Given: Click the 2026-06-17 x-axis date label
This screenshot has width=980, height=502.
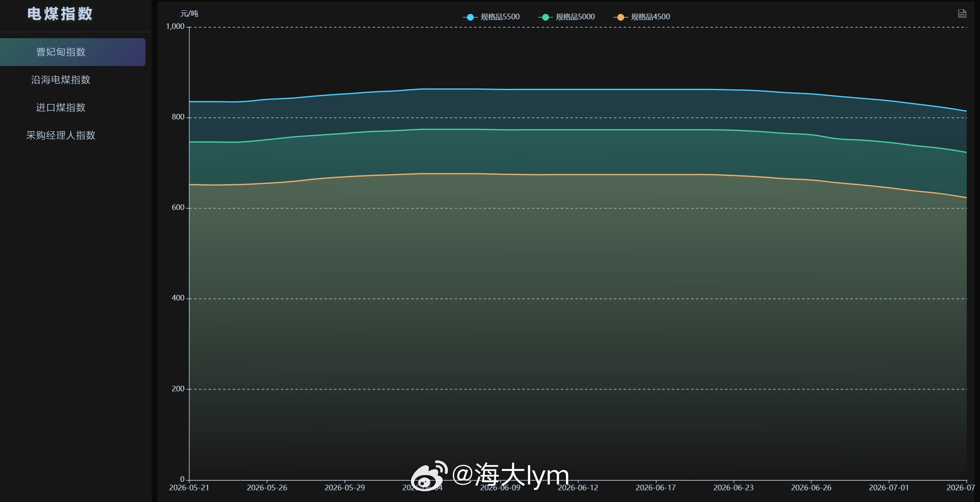Looking at the screenshot, I should coord(656,488).
